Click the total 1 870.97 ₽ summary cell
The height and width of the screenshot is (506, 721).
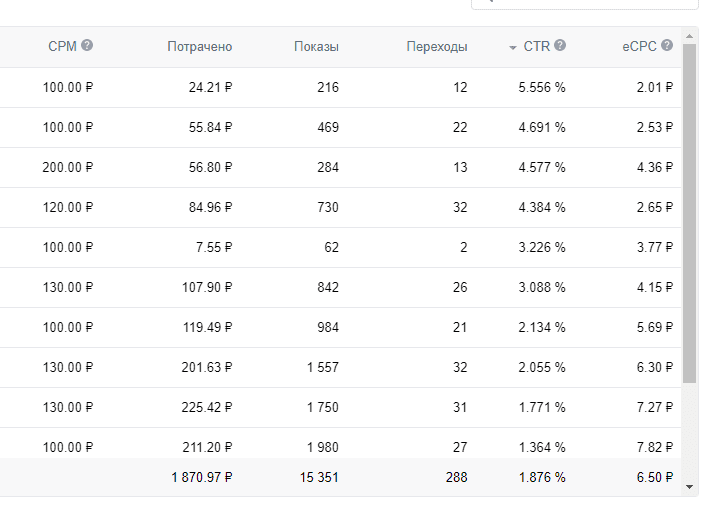pos(201,477)
